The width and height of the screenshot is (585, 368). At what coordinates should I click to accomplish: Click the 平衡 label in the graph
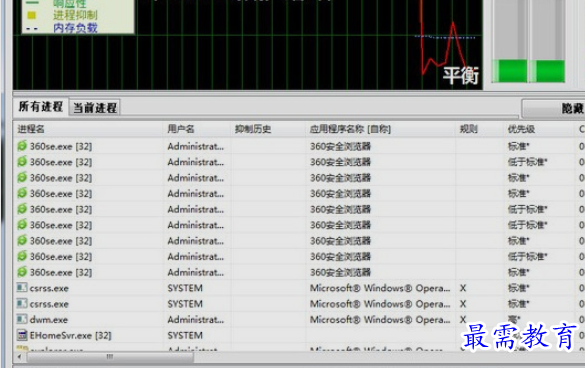tap(461, 76)
